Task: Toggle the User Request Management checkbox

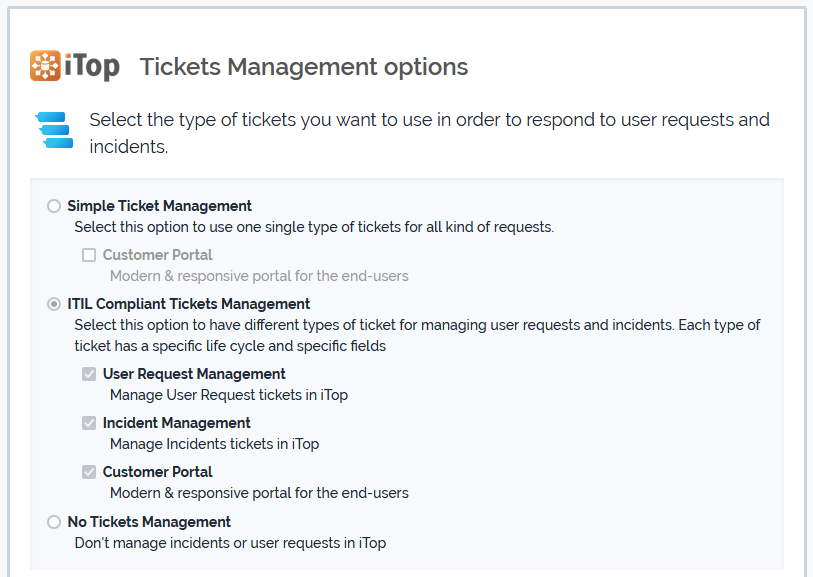Action: tap(89, 374)
